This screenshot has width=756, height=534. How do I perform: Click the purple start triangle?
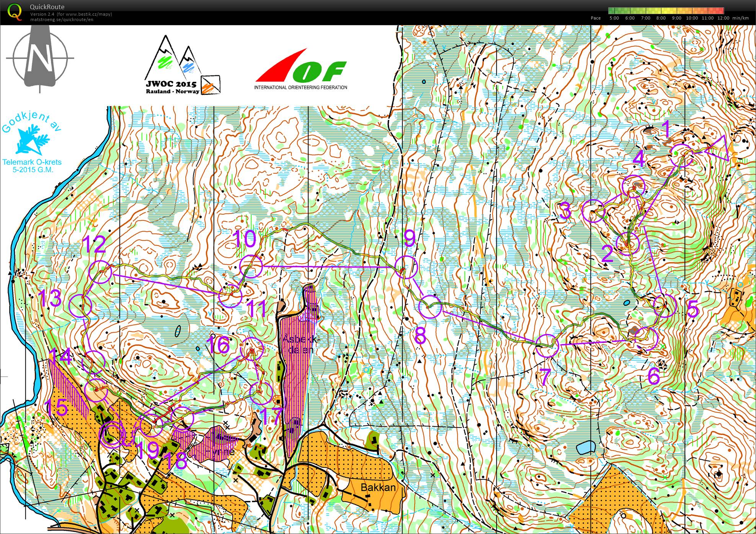click(718, 148)
